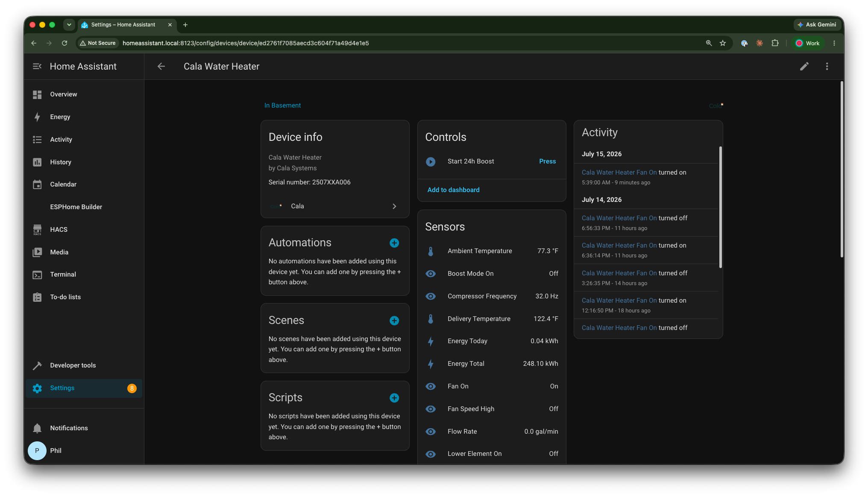The height and width of the screenshot is (496, 868).
Task: Bookmark this page with the star icon
Action: (x=723, y=43)
